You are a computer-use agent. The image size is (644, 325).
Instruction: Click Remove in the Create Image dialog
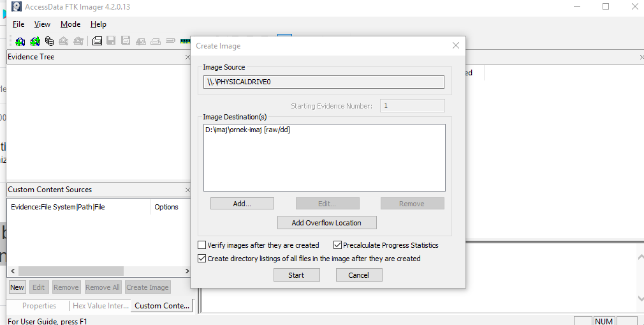412,204
